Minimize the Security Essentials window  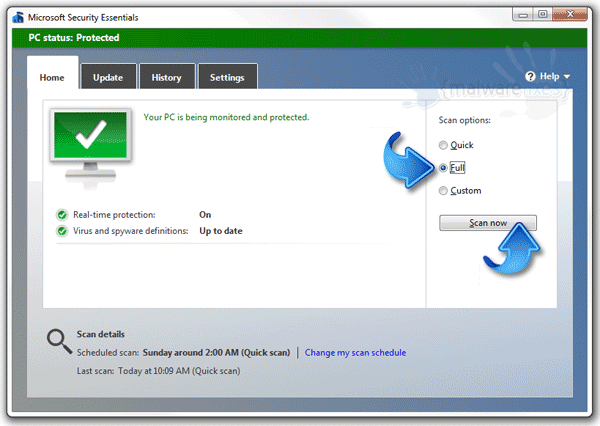tap(523, 15)
